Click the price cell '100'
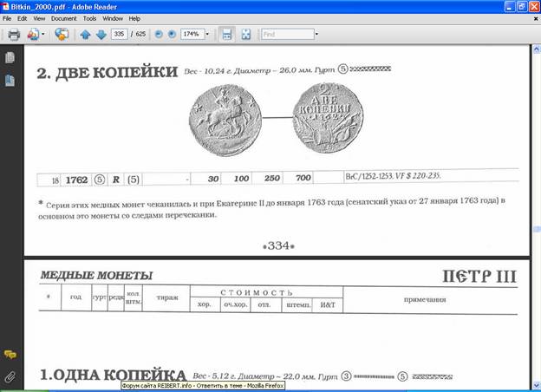This screenshot has height=392, width=541. click(241, 179)
